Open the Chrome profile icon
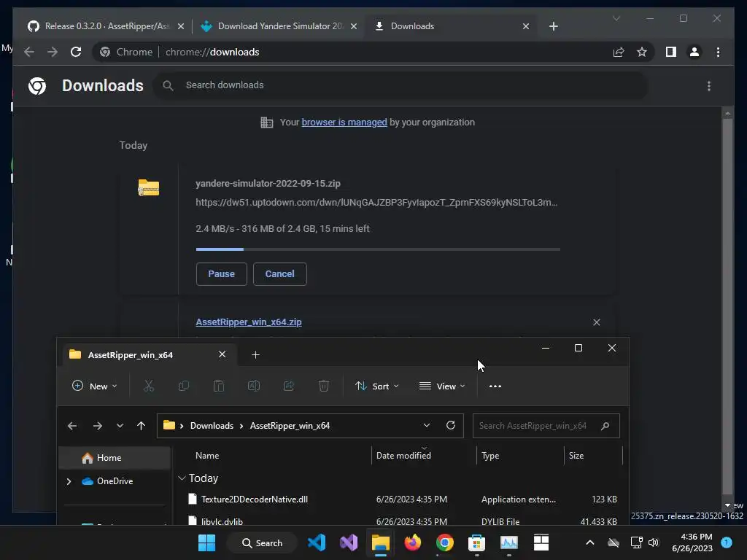Viewport: 747px width, 560px height. click(x=694, y=52)
